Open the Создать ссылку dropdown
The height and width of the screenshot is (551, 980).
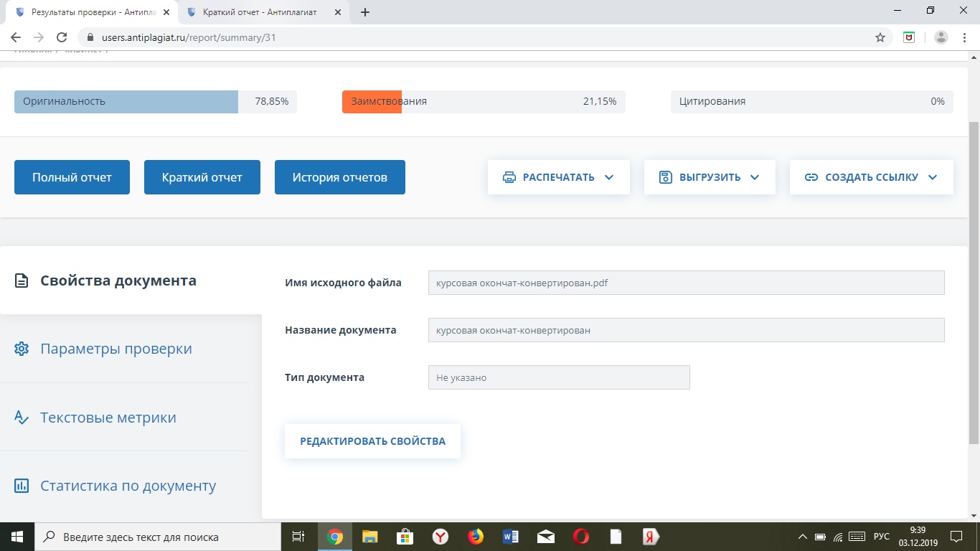(871, 177)
